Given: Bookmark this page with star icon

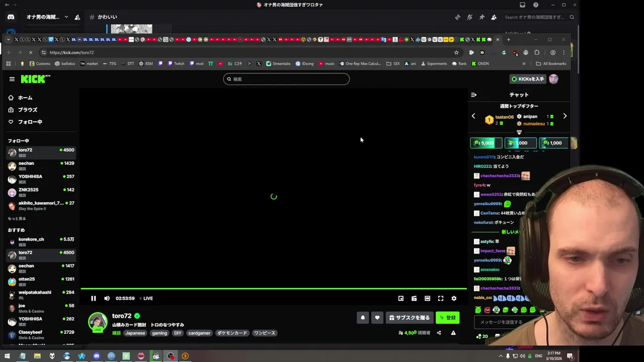Looking at the screenshot, I should coord(456,52).
